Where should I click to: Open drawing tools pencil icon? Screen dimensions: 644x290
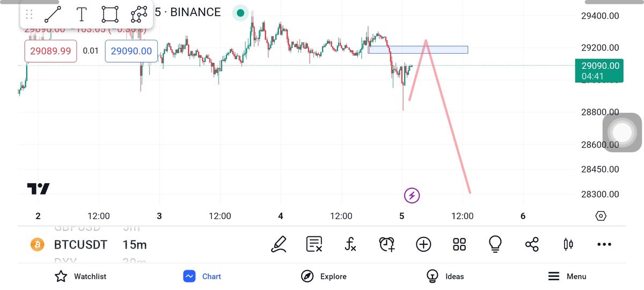(279, 244)
